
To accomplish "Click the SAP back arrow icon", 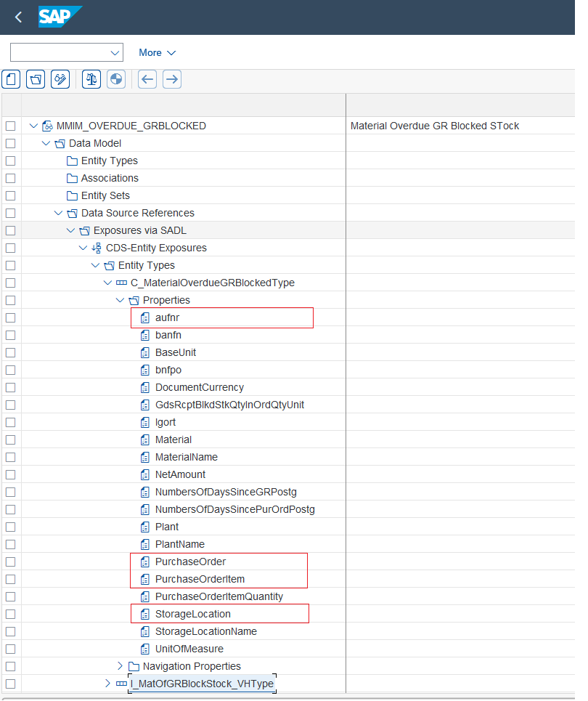I will [x=18, y=17].
